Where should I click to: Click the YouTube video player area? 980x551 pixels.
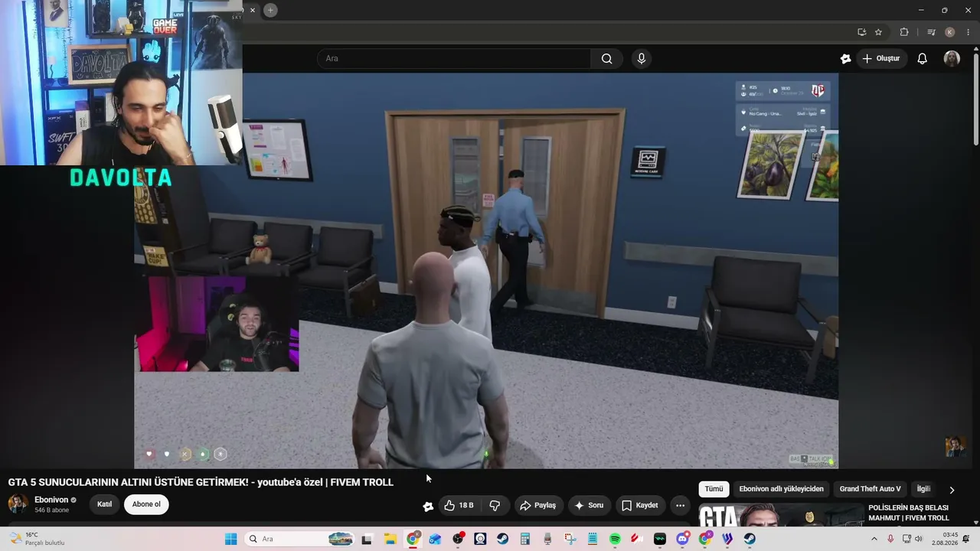pos(486,270)
